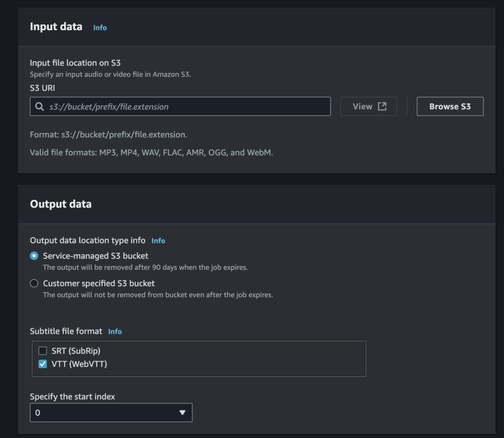Screen dimensions: 504x438
Task: Select Customer specified S3 bucket option
Action: [x=34, y=283]
